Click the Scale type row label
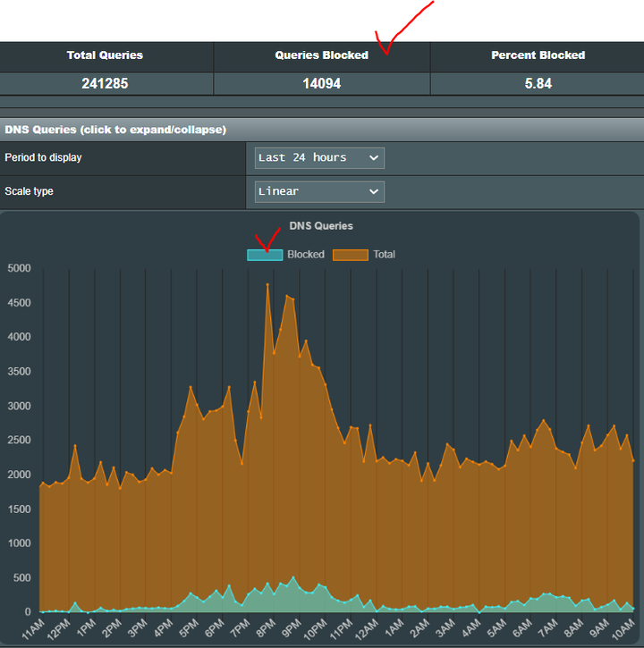This screenshot has height=648, width=644. 30,191
